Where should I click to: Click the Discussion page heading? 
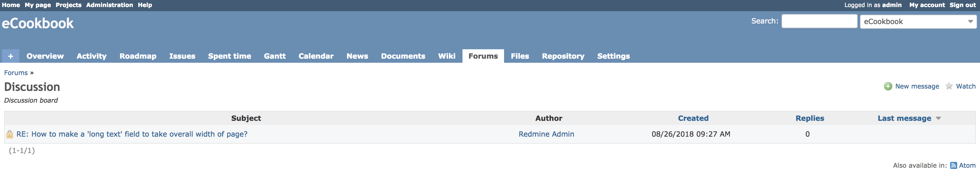(32, 87)
